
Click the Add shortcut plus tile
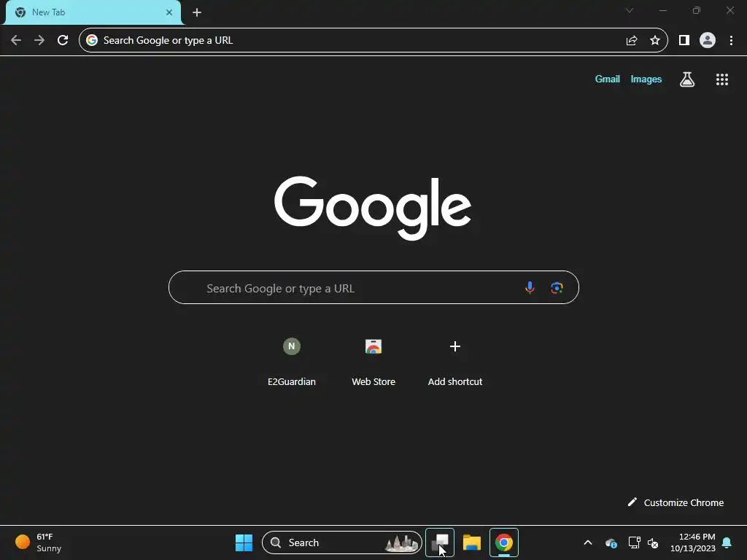pyautogui.click(x=455, y=360)
